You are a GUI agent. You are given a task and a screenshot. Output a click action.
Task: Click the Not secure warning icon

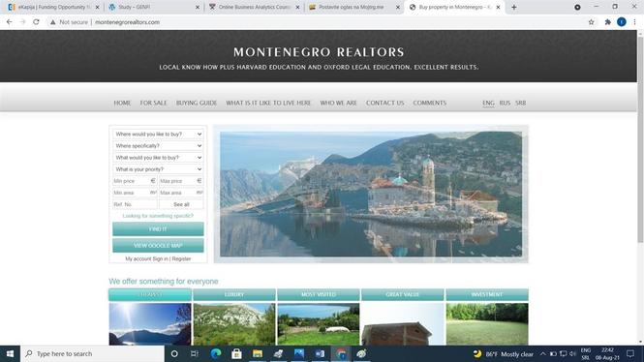[53, 22]
